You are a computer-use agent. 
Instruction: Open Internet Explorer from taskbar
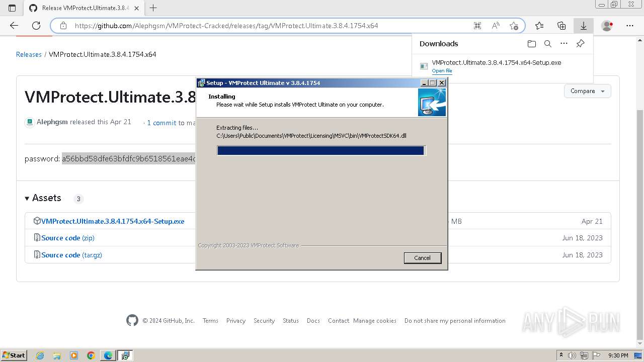click(x=40, y=355)
